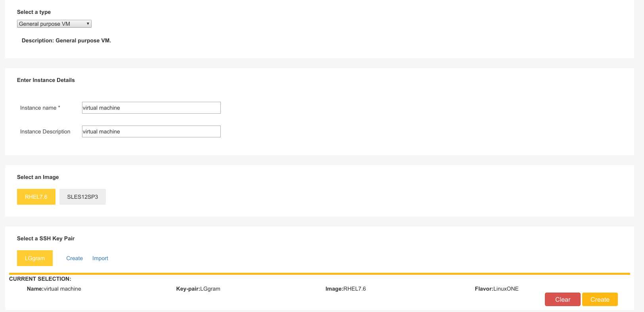Click the Image:RHEL7.6 summary text
The height and width of the screenshot is (312, 644).
pos(346,289)
